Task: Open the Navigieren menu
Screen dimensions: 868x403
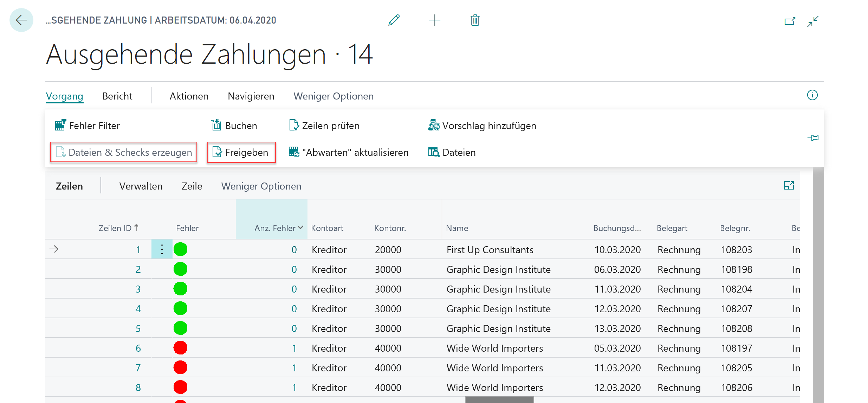Action: 251,96
